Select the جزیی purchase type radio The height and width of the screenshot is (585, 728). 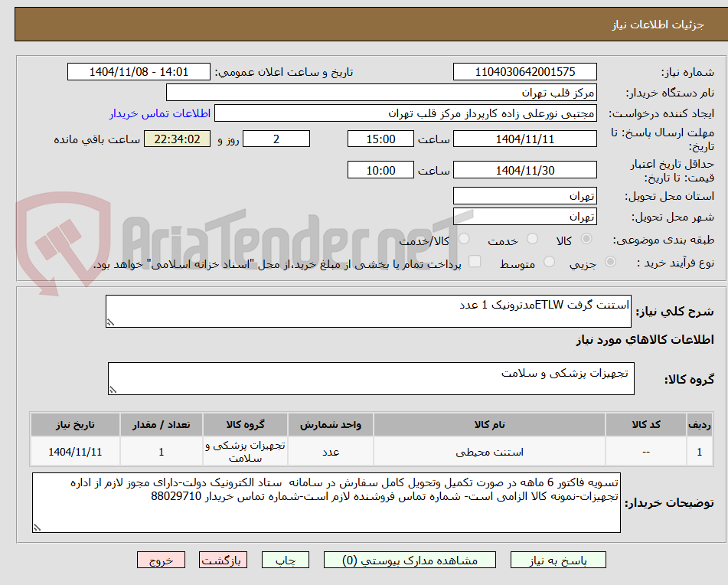[x=611, y=262]
